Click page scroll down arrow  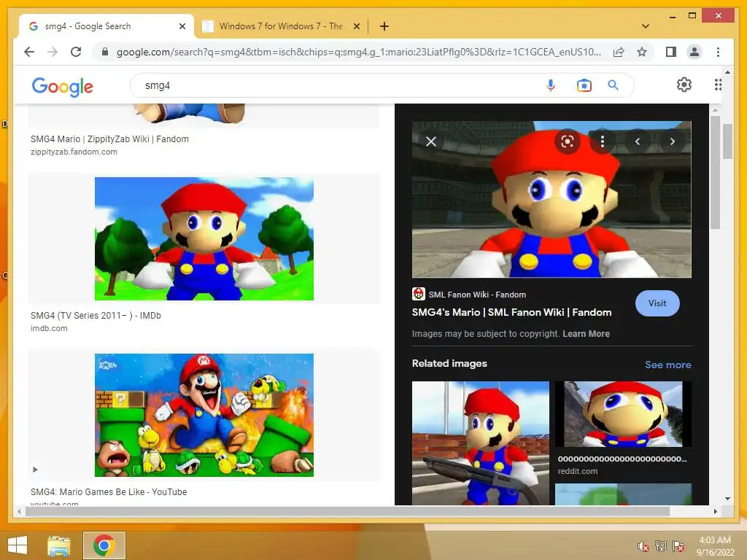click(727, 499)
